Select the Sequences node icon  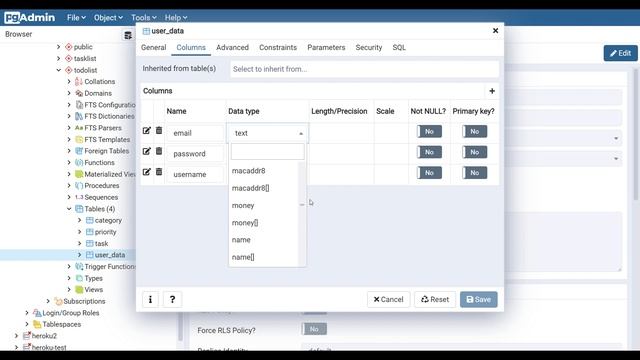79,197
